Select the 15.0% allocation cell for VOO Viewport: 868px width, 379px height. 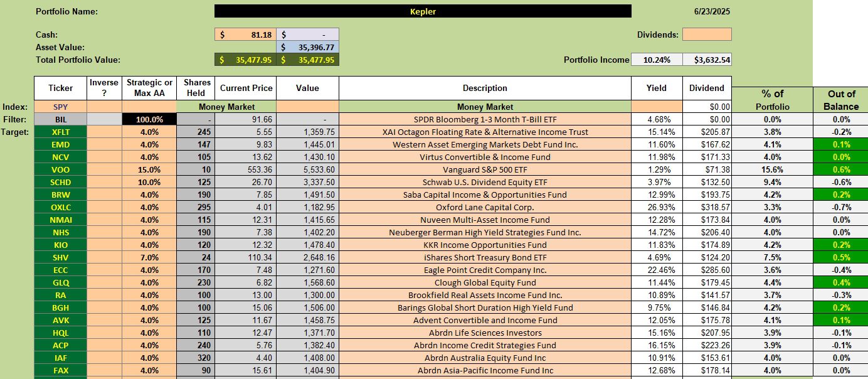tap(149, 169)
